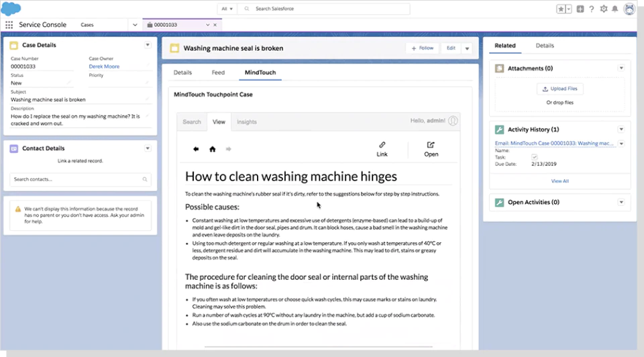This screenshot has height=357, width=644.
Task: Click the briefcase icon on tab 00001033
Action: click(x=150, y=25)
